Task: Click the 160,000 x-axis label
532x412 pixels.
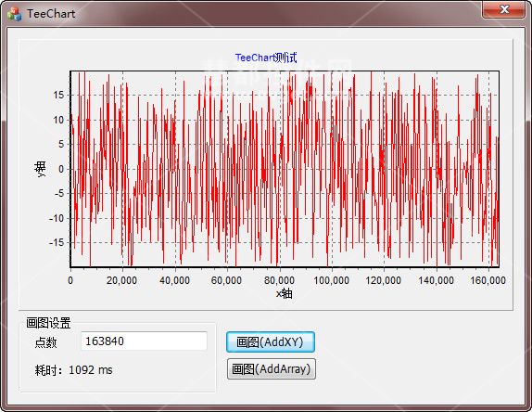Action: click(x=488, y=280)
